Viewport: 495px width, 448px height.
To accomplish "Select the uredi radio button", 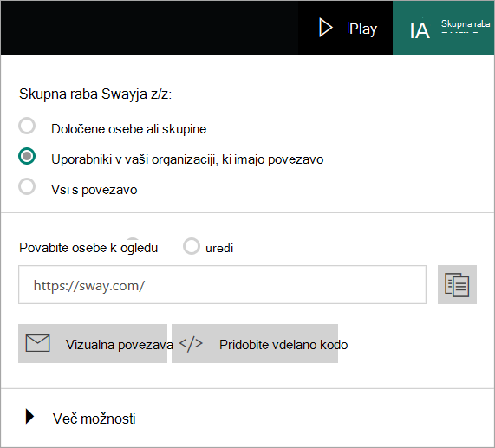I will [x=192, y=246].
